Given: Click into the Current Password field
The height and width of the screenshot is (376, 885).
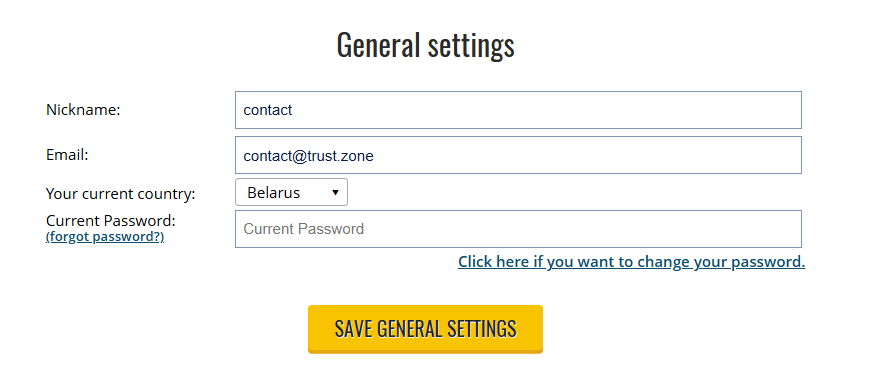Looking at the screenshot, I should click(x=518, y=229).
